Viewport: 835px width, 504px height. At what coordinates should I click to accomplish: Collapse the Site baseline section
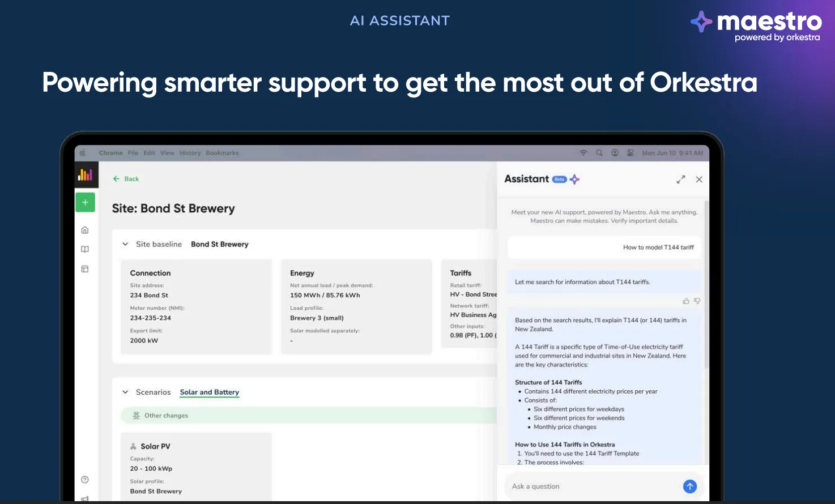point(125,245)
